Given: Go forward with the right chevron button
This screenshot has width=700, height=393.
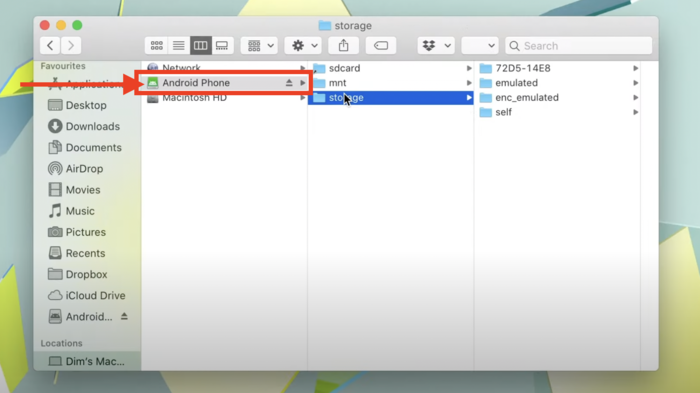Looking at the screenshot, I should pos(71,46).
